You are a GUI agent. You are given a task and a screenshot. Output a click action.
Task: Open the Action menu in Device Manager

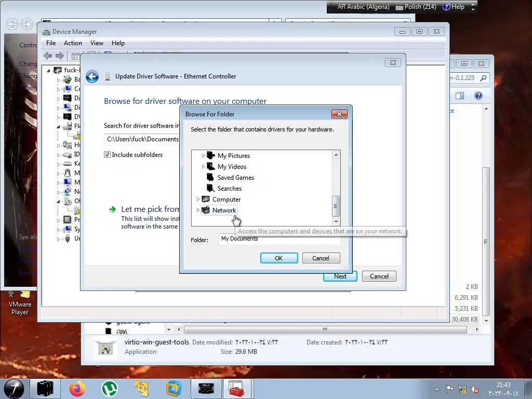73,43
